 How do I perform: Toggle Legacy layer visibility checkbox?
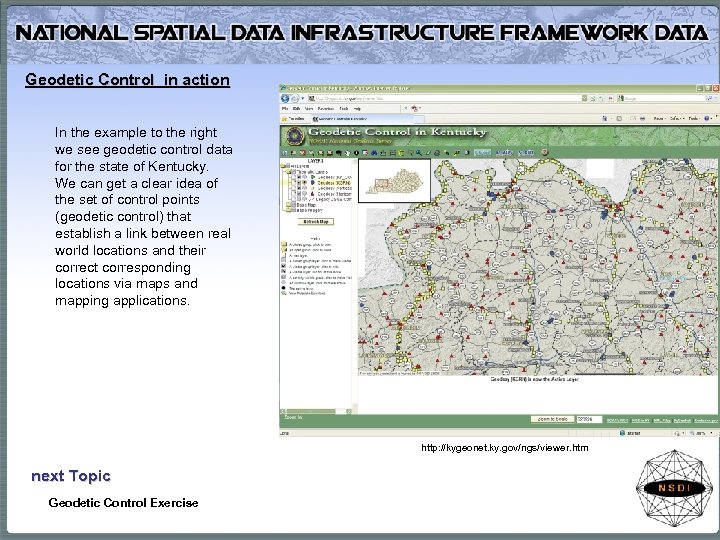pyautogui.click(x=299, y=199)
